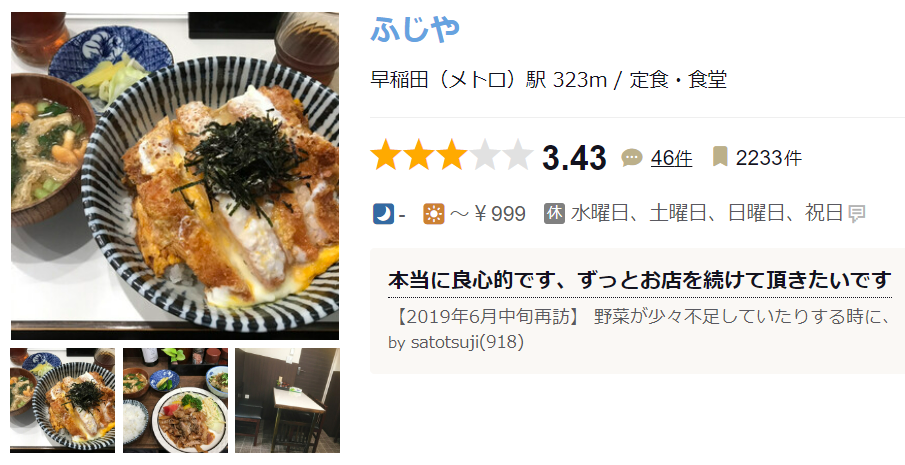The width and height of the screenshot is (905, 465).
Task: Click the 46件 review count link
Action: pyautogui.click(x=671, y=158)
